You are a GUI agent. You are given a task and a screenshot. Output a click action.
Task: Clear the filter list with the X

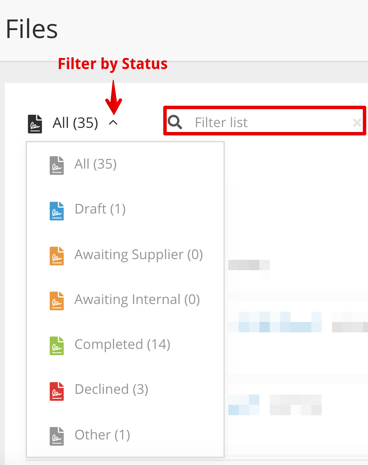tap(357, 123)
